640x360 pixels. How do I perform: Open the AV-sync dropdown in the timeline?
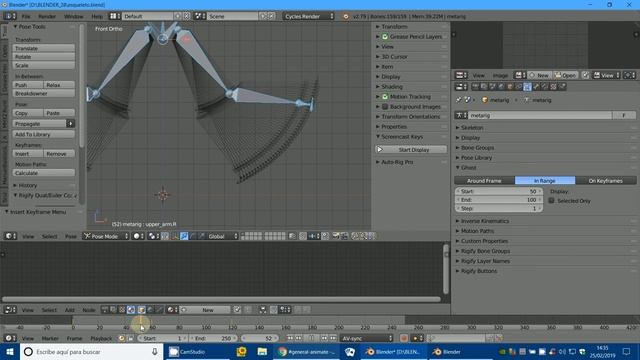367,338
